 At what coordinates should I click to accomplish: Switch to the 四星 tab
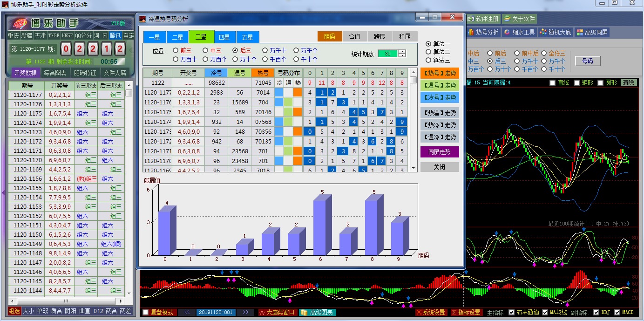tap(224, 37)
